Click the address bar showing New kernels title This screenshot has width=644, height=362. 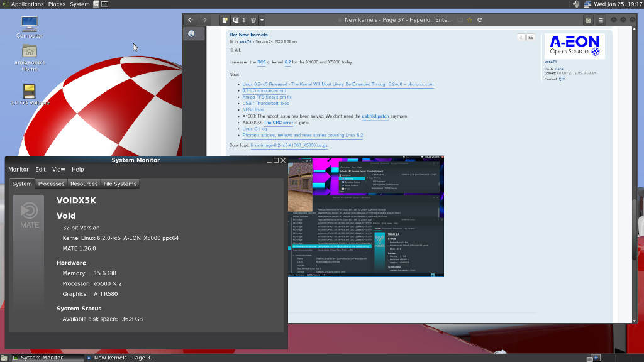[398, 19]
